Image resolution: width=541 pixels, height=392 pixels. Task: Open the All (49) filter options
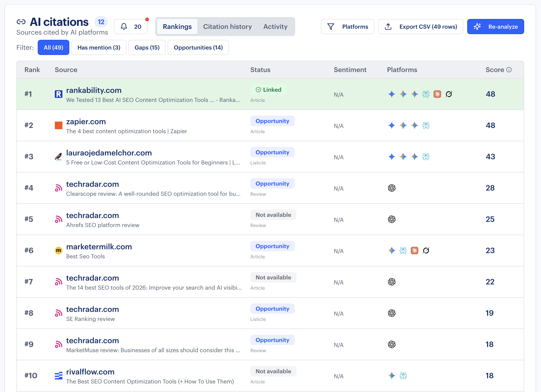click(x=53, y=47)
